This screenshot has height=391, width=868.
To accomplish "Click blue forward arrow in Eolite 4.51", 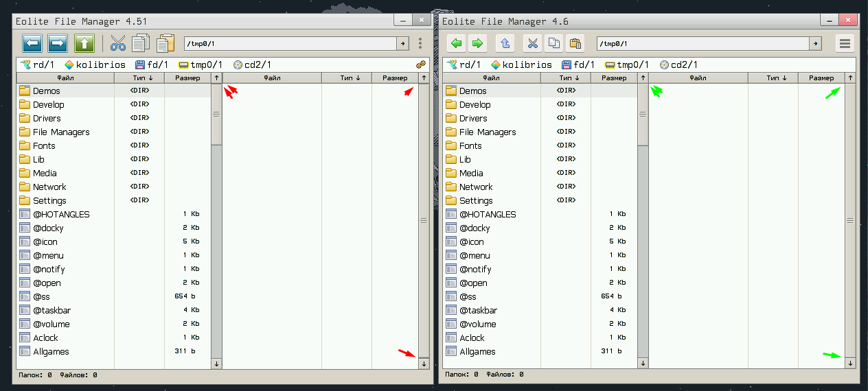I will pos(58,44).
